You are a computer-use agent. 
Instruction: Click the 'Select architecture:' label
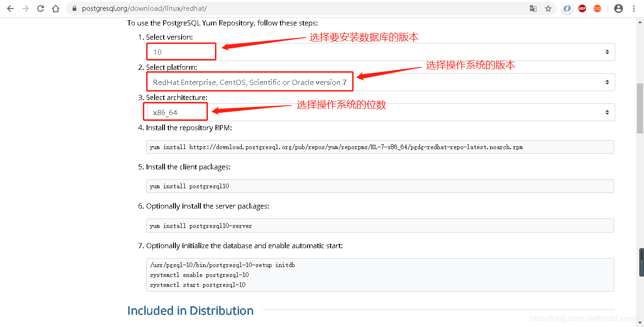point(177,98)
